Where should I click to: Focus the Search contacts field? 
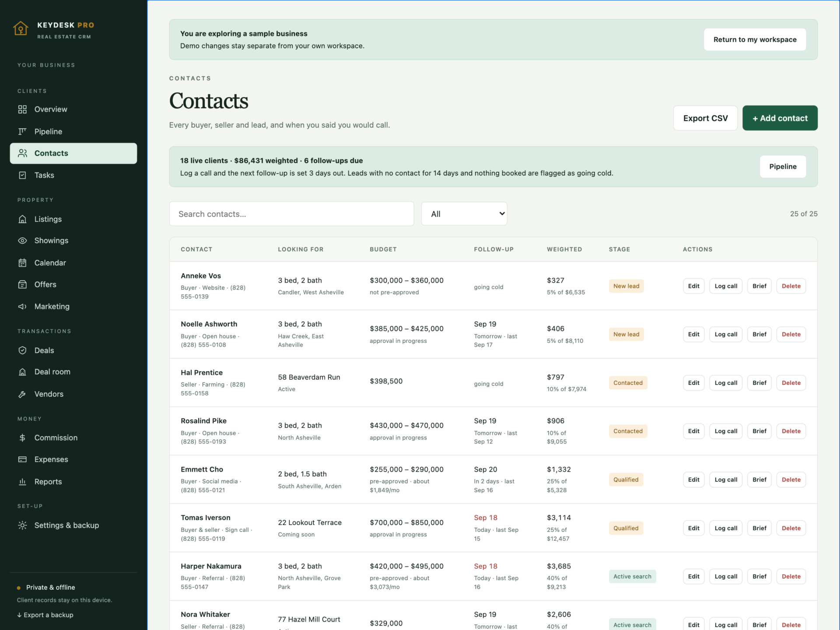(x=291, y=213)
